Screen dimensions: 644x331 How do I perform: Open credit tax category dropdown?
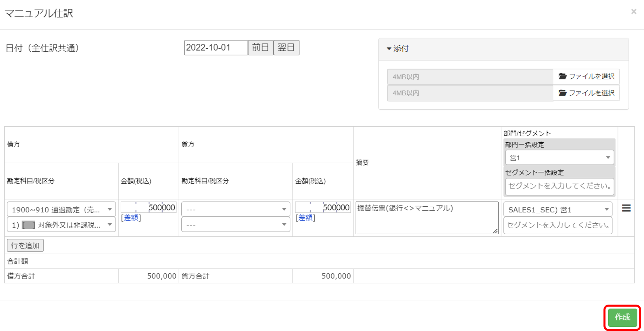236,225
